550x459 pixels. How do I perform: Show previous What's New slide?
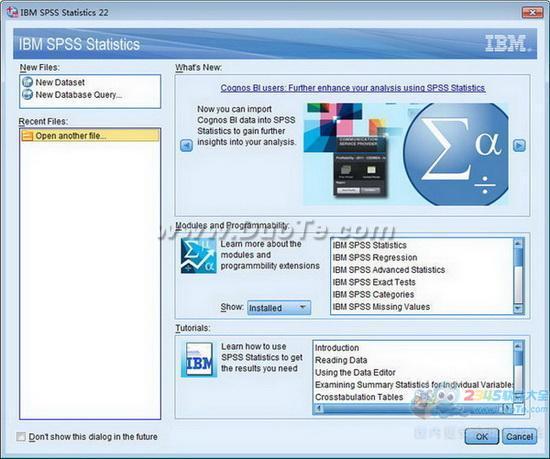tap(186, 145)
